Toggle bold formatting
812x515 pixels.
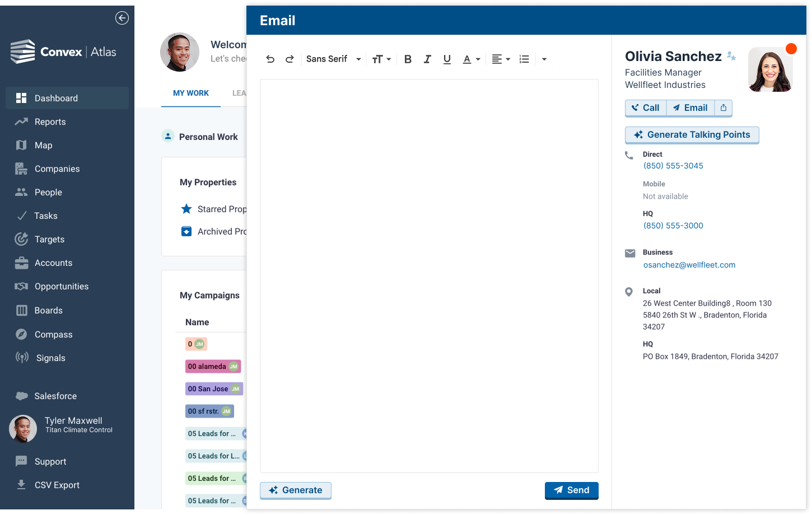(408, 59)
